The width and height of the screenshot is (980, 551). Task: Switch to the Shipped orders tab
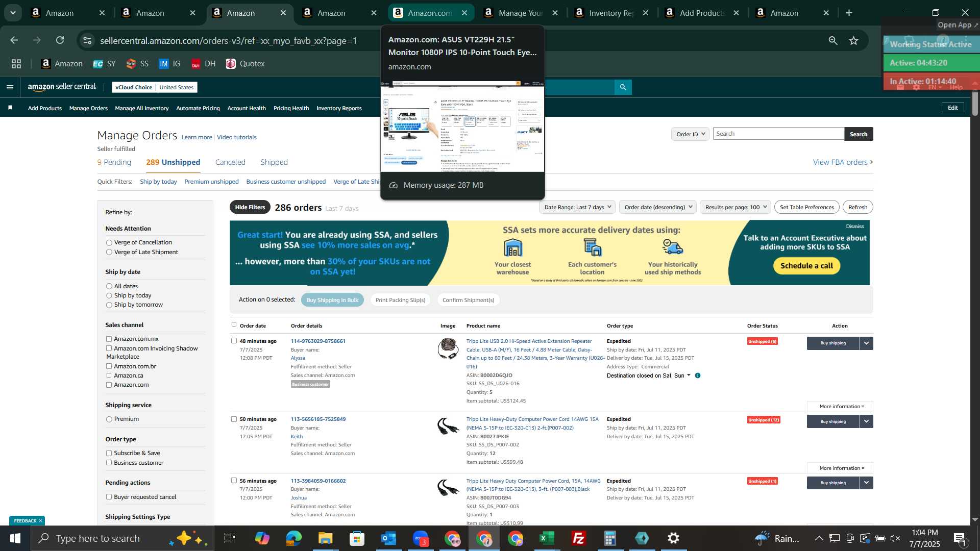click(274, 162)
